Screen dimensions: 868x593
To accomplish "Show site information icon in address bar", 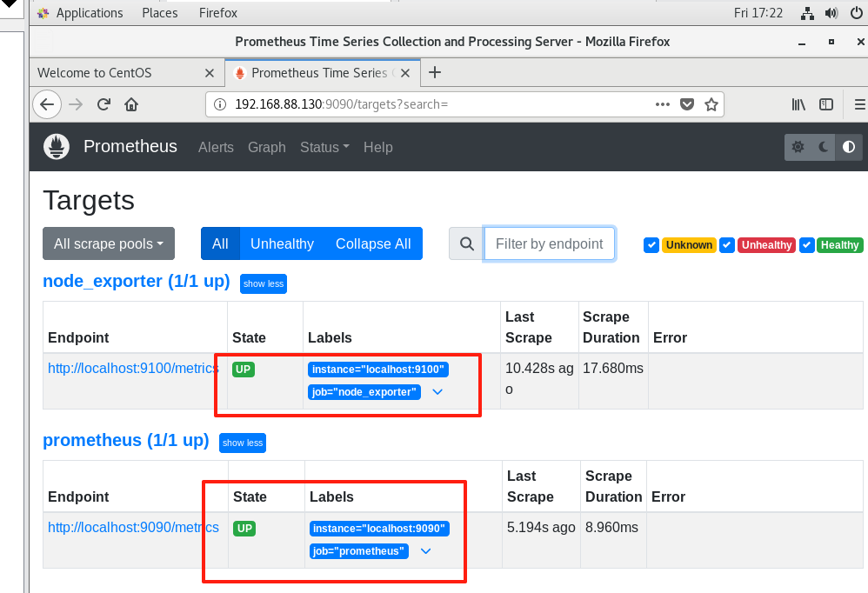I will pyautogui.click(x=220, y=104).
